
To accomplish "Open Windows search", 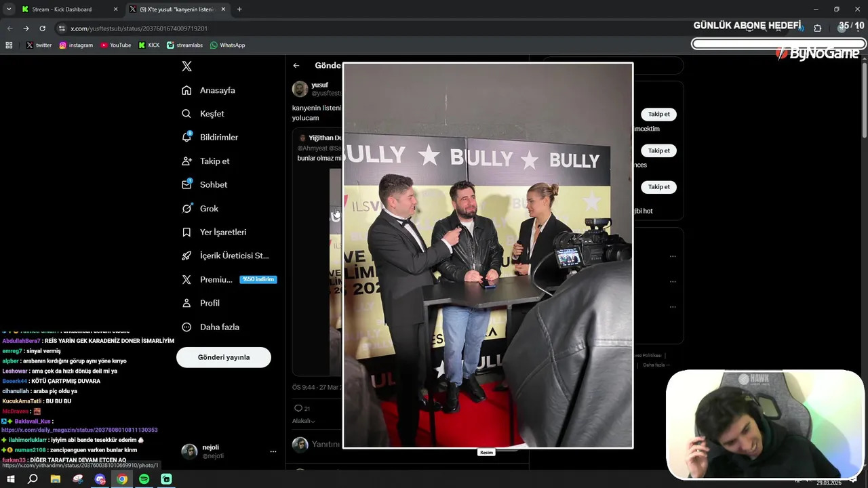I will click(x=33, y=479).
